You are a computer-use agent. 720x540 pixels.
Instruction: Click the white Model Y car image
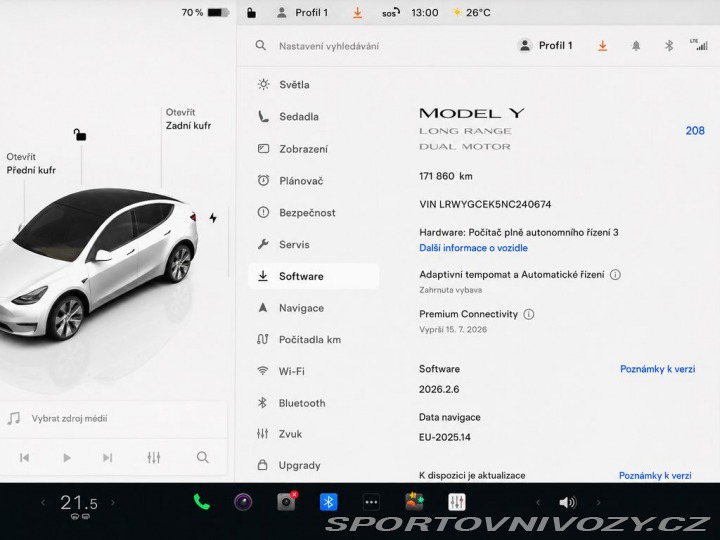pos(97,263)
